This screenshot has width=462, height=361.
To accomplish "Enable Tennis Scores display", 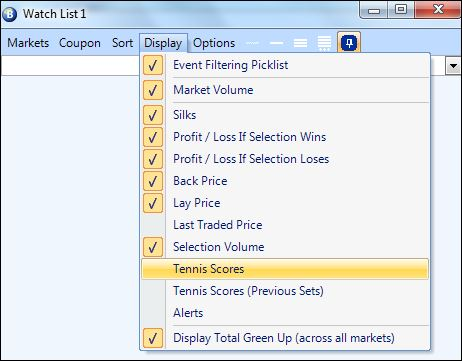I will 285,269.
